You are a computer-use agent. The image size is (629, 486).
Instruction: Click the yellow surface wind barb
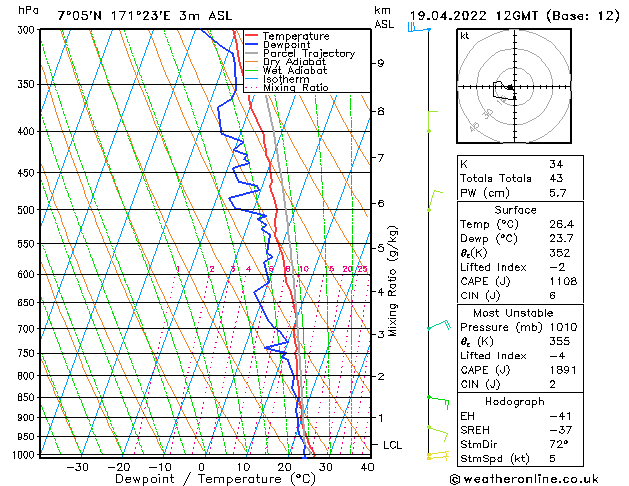click(438, 455)
